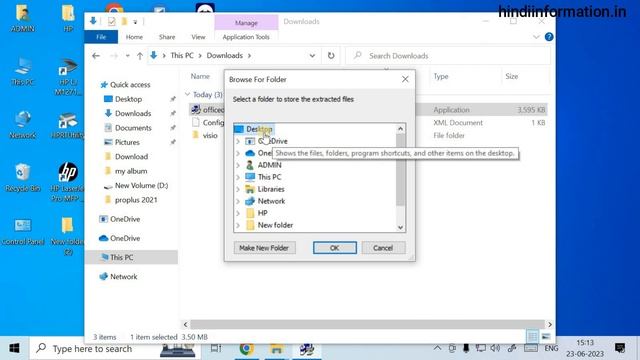The width and height of the screenshot is (640, 360).
Task: Open recent locations dropdown arrow
Action: click(x=127, y=56)
